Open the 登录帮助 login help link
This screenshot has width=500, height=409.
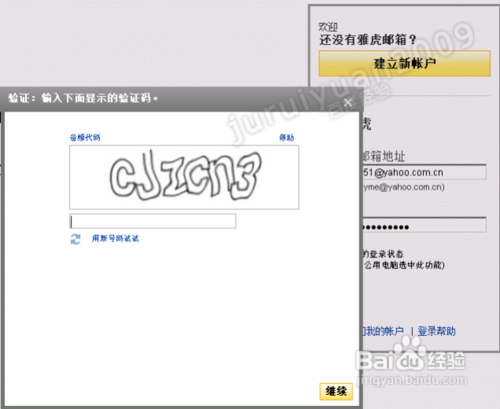[436, 331]
